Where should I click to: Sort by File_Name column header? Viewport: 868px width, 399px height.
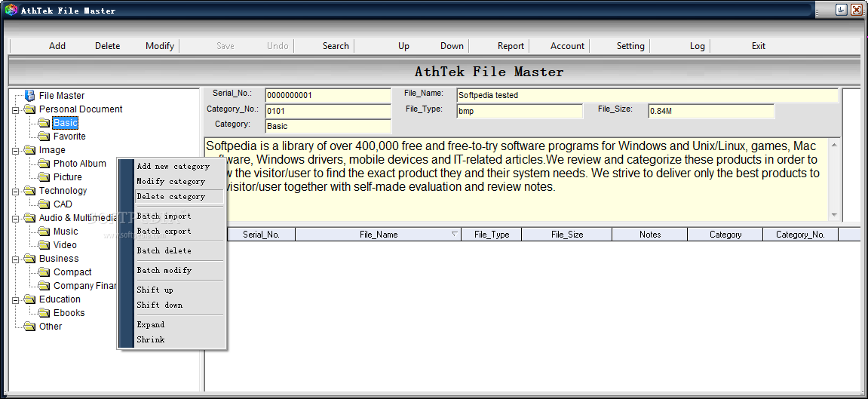tap(378, 235)
